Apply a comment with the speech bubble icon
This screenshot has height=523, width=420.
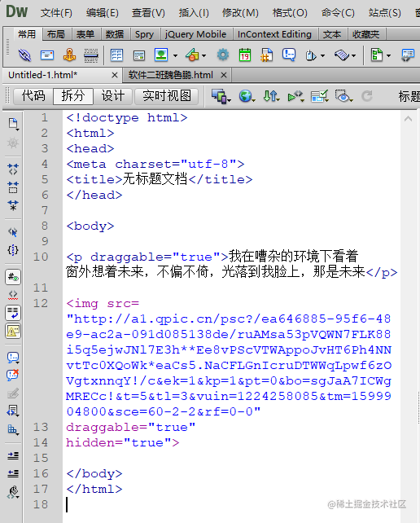[13, 358]
